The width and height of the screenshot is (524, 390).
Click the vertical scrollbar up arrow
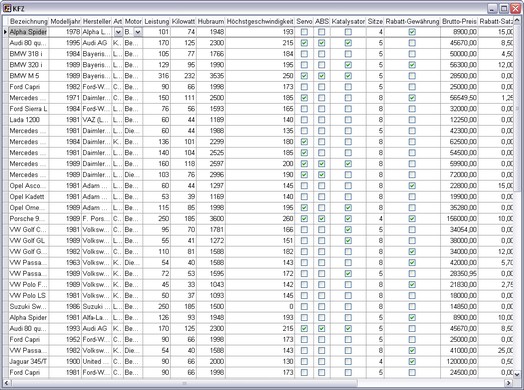click(x=517, y=21)
